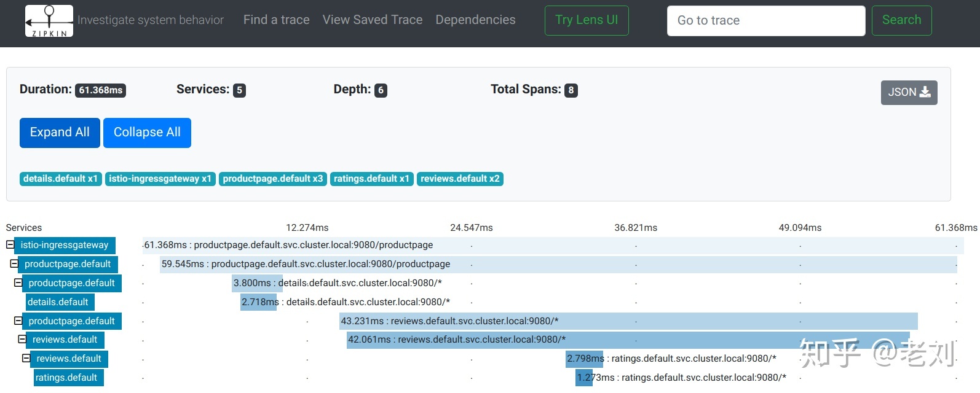Viewport: 980px width, 393px height.
Task: Collapse the istio-ingressgateway root span
Action: [x=10, y=245]
